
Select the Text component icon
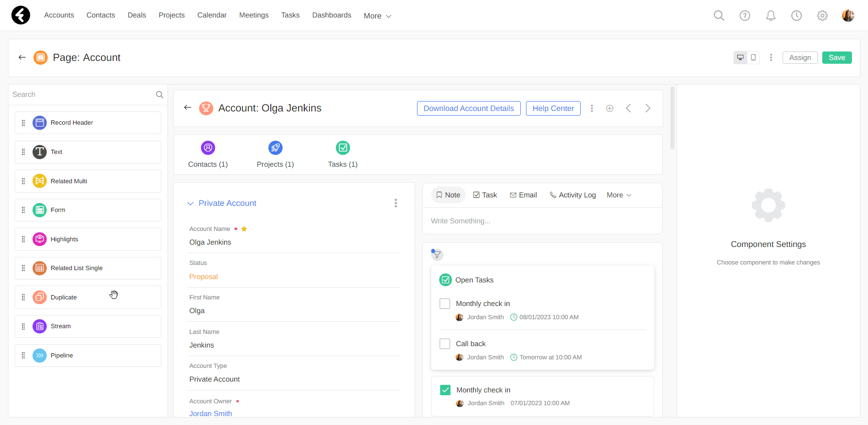tap(40, 152)
